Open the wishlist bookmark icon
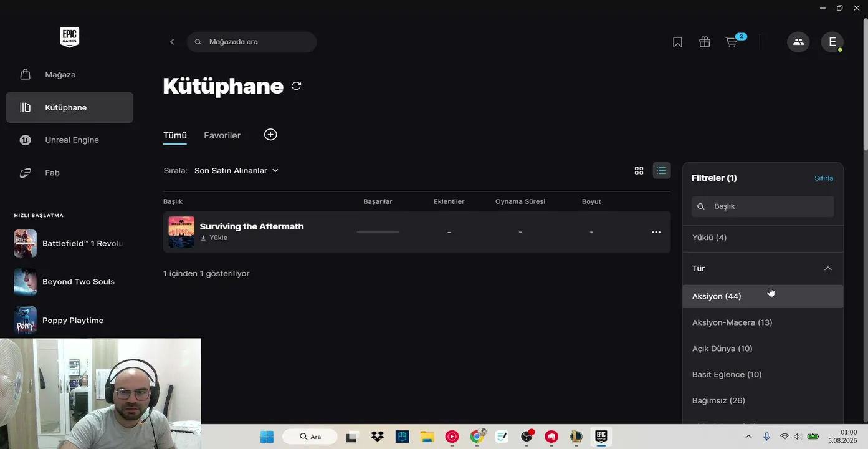The height and width of the screenshot is (449, 868). [677, 42]
